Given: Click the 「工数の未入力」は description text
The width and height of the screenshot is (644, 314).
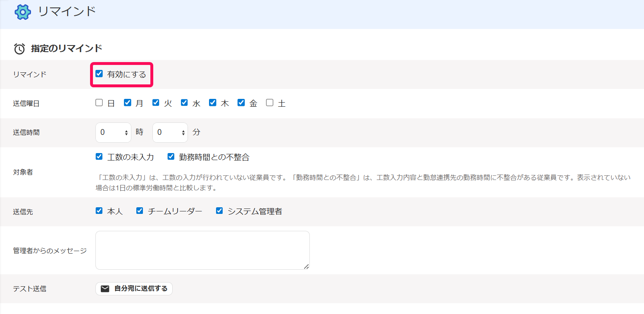Looking at the screenshot, I should coord(363,183).
